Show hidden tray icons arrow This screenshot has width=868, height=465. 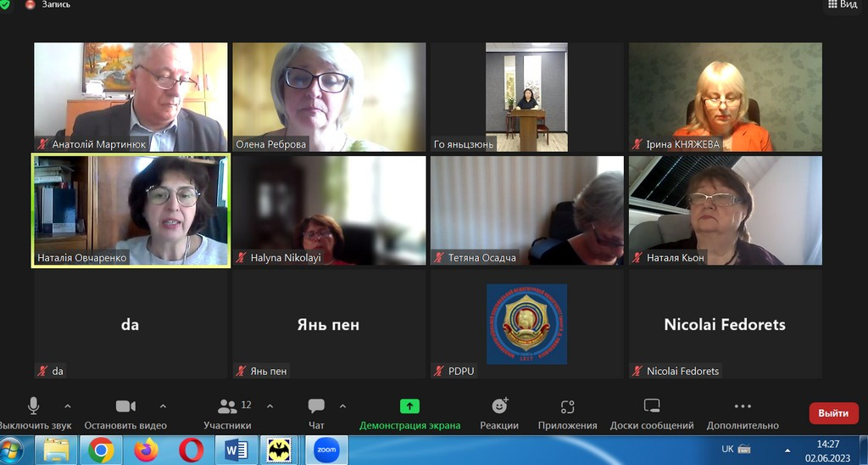pos(787,450)
